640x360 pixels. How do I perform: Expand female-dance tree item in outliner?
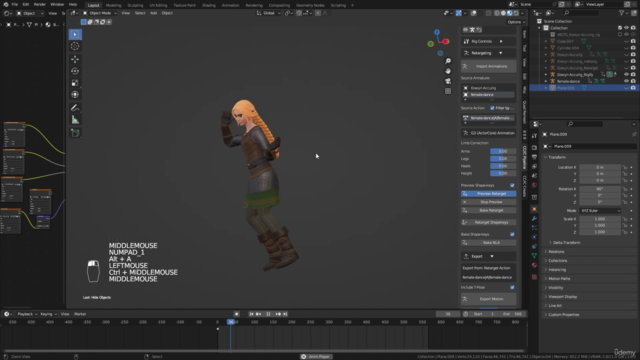click(x=546, y=81)
